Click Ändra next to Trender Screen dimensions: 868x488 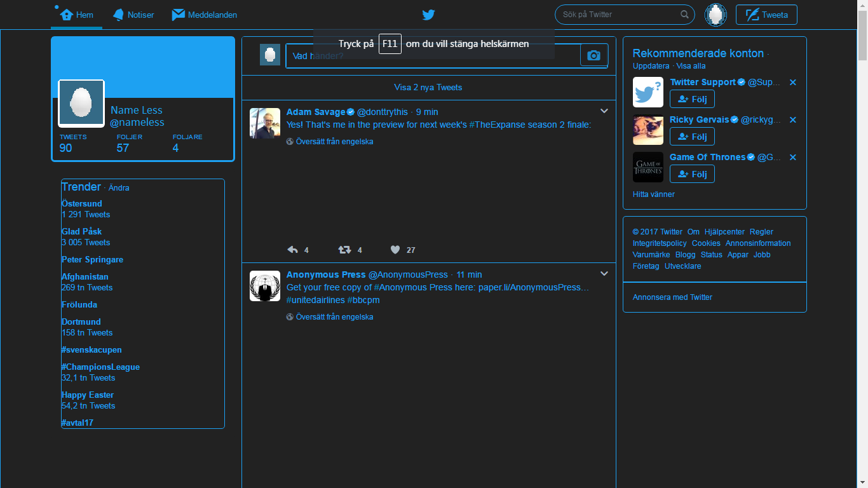point(119,188)
